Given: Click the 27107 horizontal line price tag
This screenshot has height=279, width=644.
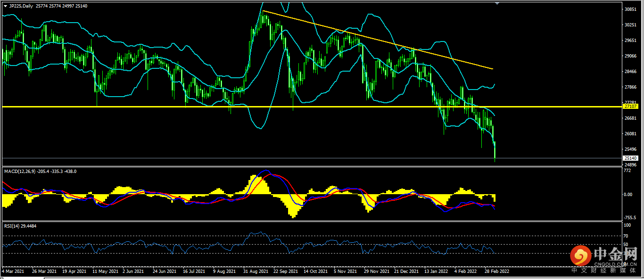Looking at the screenshot, I should (630, 107).
